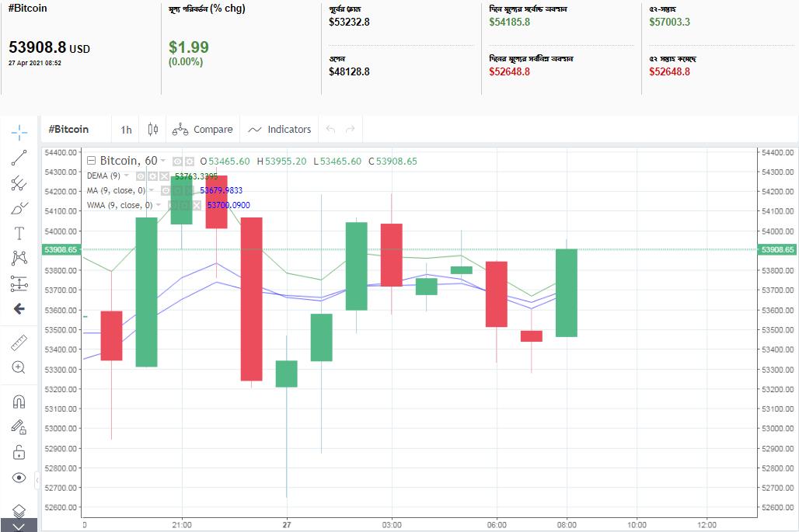799x532 pixels.
Task: Select the trend line drawing tool
Action: coord(19,158)
